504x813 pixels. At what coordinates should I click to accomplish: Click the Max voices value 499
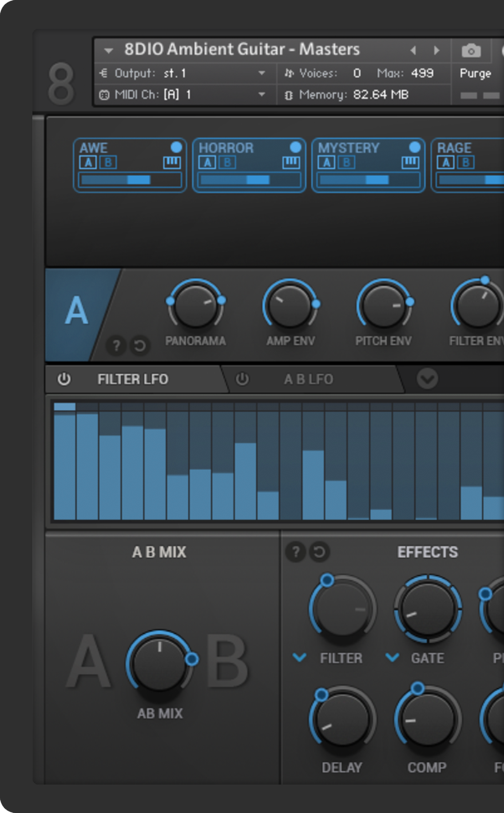422,73
